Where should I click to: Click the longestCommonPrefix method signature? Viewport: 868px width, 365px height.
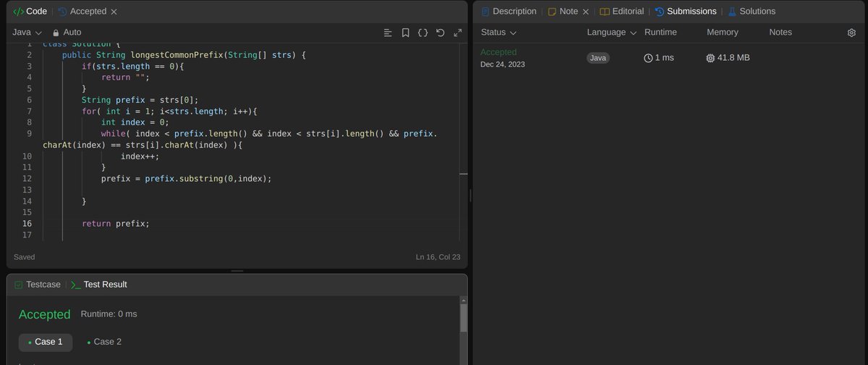click(x=184, y=55)
